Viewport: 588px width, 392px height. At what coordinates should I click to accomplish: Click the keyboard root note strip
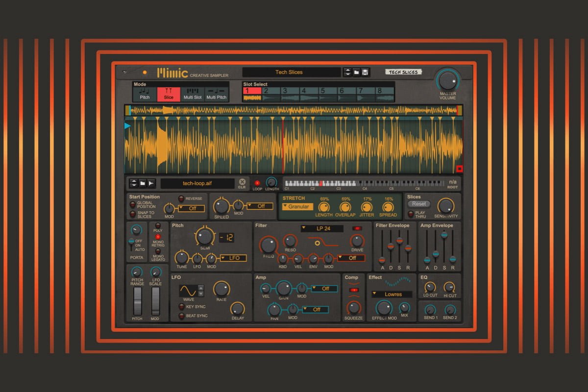[x=365, y=183]
